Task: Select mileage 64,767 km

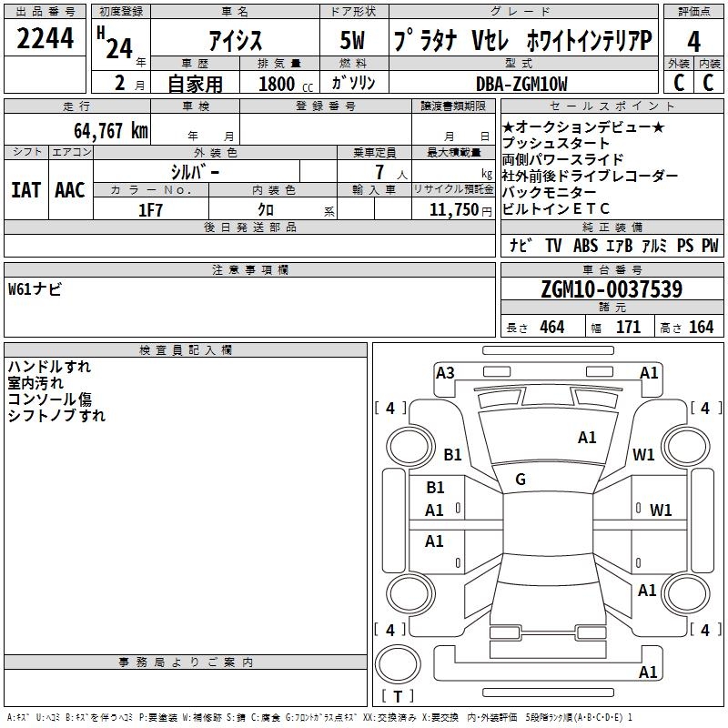Action: click(x=111, y=130)
